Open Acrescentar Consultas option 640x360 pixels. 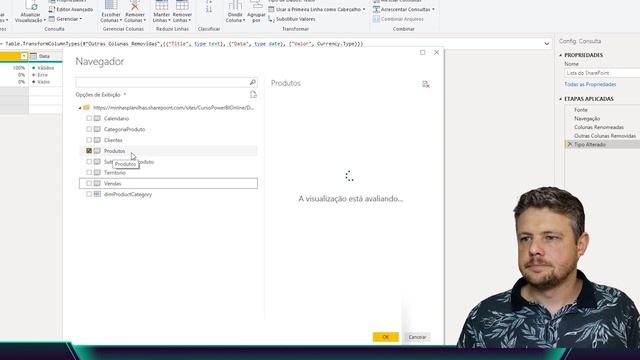tap(404, 9)
